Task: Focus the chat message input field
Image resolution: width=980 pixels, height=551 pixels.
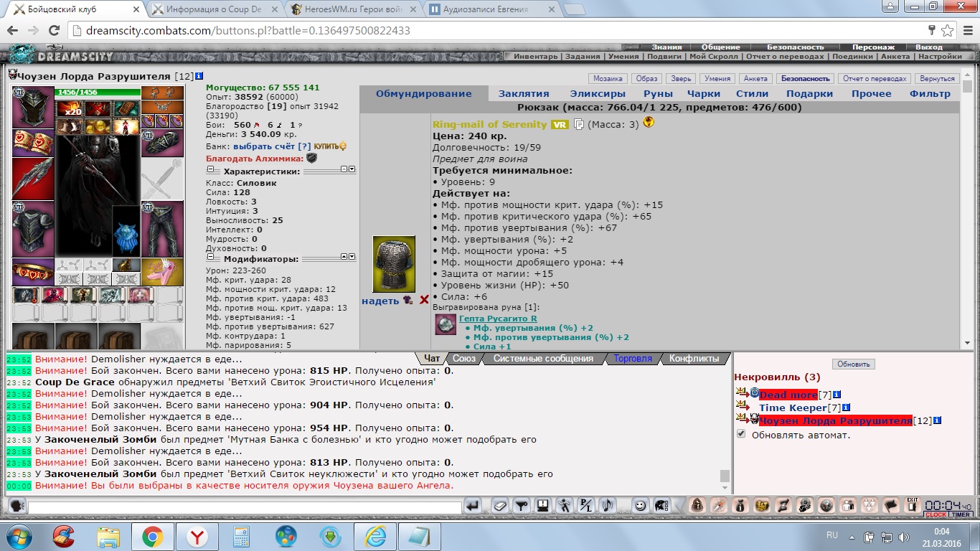Action: click(244, 508)
